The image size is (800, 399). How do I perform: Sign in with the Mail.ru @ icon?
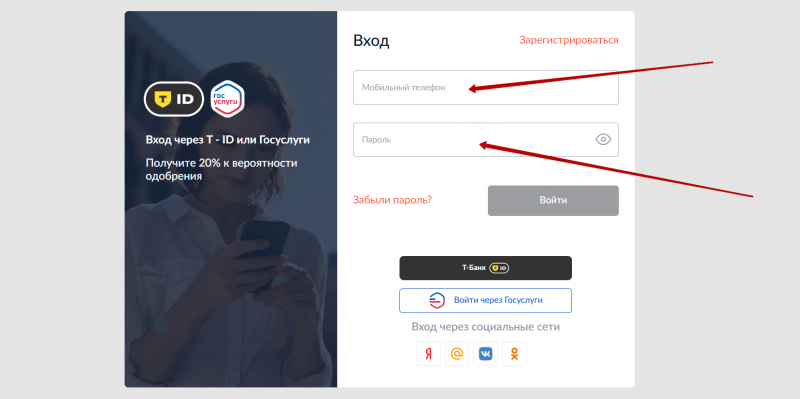pyautogui.click(x=457, y=354)
